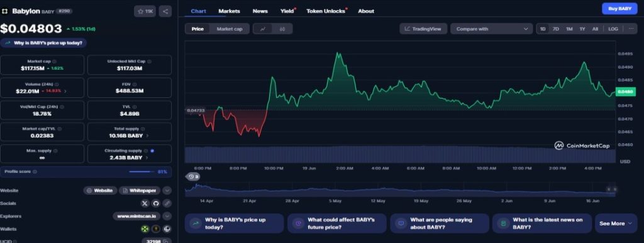The image size is (644, 243).
Task: Open chart more options ellipsis
Action: (631, 29)
